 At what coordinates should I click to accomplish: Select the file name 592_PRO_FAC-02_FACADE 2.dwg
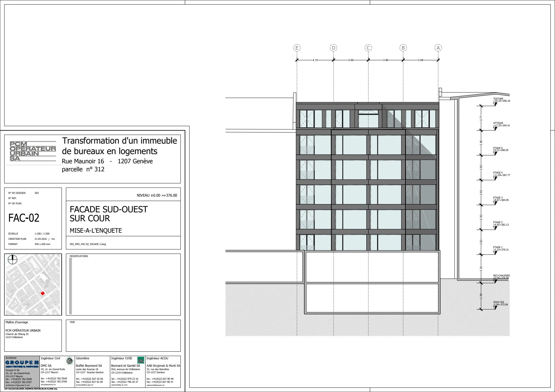click(88, 244)
